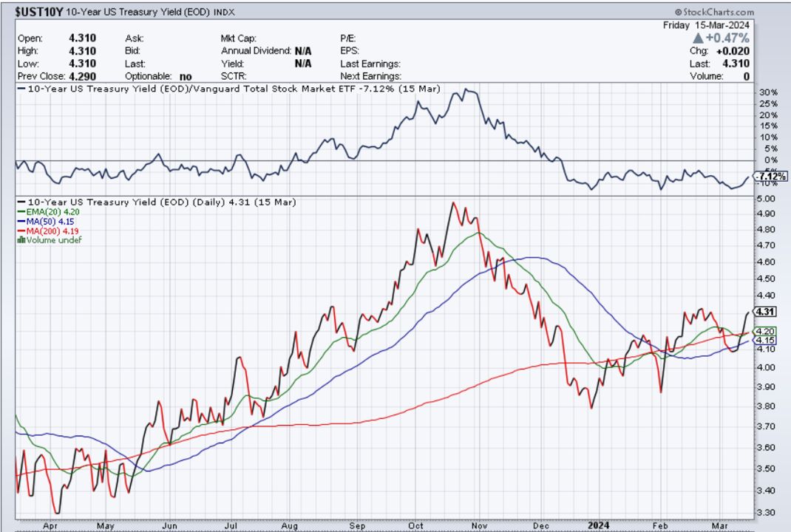Open the StockCharts.com link
The image size is (791, 532).
point(716,12)
